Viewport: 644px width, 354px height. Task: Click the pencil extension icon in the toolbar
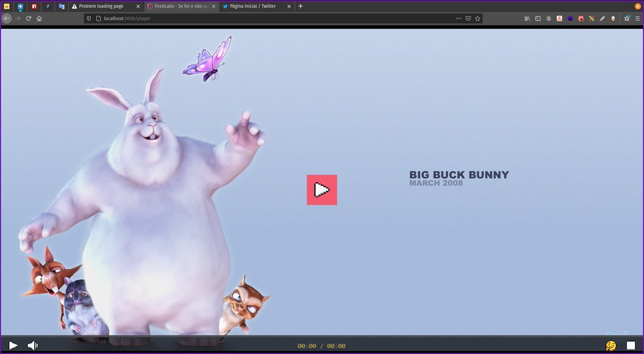click(603, 18)
